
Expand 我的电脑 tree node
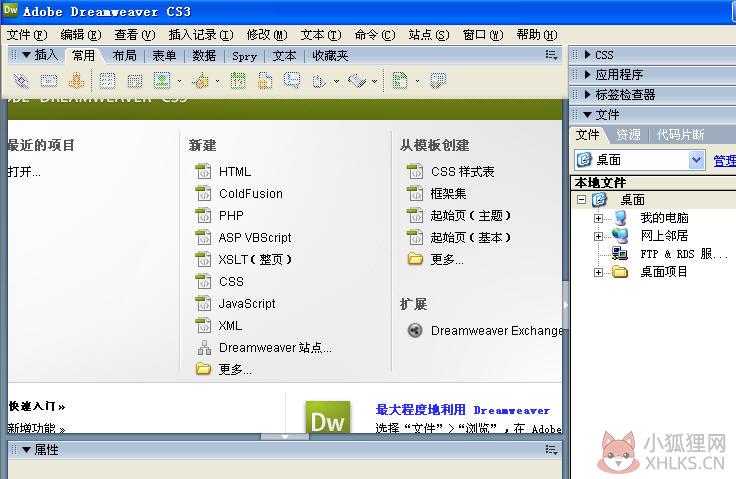[x=598, y=218]
